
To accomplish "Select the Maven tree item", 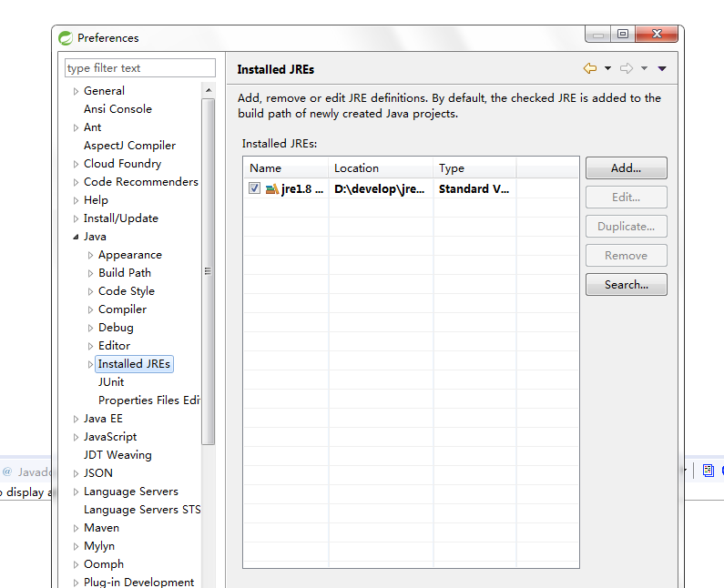I will point(102,528).
